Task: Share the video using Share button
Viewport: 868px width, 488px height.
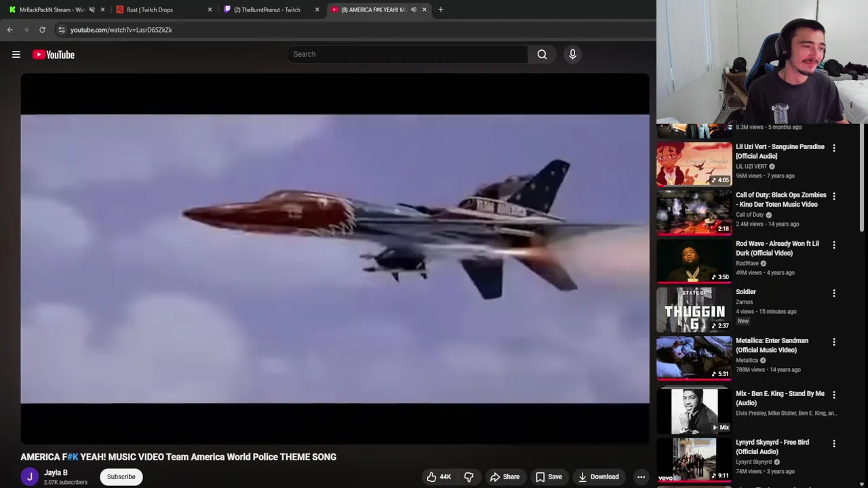Action: pos(505,476)
